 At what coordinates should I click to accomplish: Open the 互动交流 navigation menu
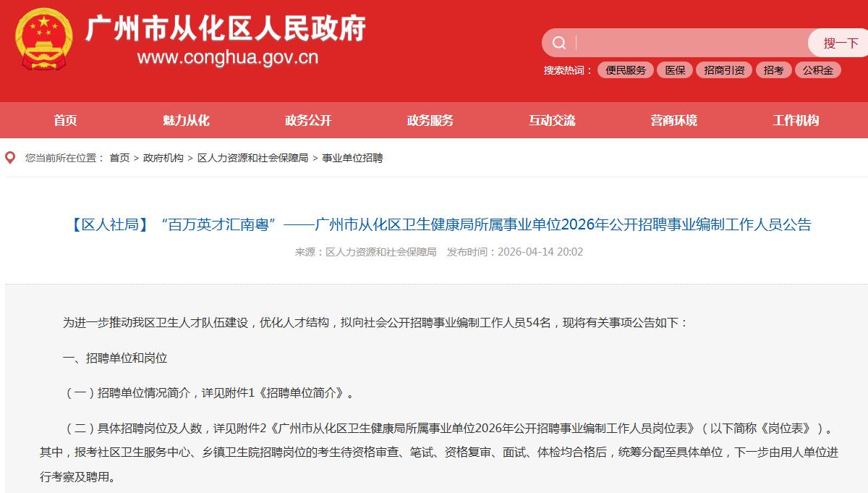[x=553, y=120]
